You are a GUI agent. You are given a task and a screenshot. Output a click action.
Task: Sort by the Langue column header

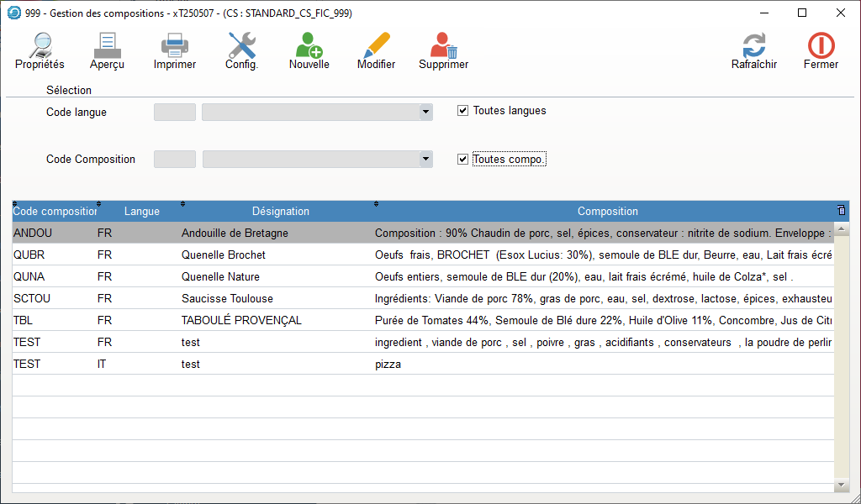click(141, 212)
